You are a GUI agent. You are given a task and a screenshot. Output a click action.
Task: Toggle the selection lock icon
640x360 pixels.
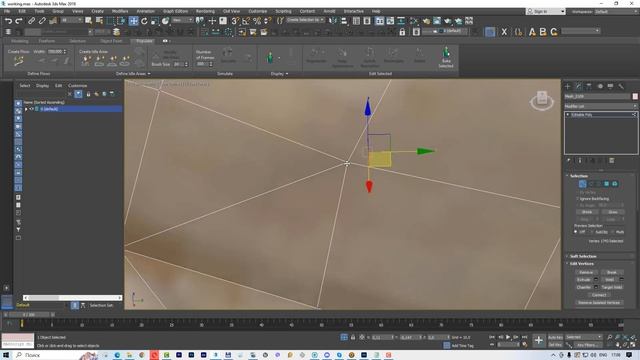(x=353, y=337)
